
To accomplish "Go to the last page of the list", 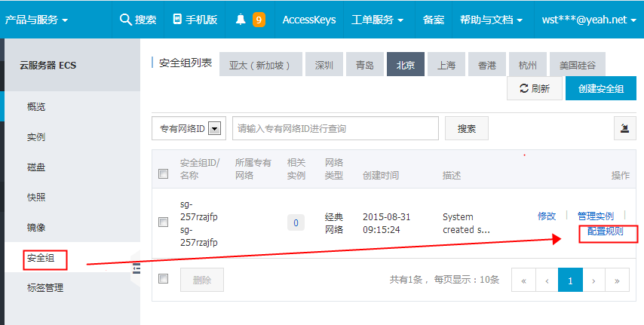I will 616,281.
